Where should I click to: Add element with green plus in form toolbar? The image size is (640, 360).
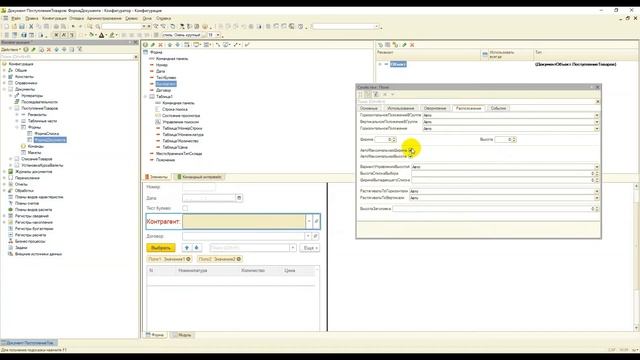pyautogui.click(x=145, y=45)
